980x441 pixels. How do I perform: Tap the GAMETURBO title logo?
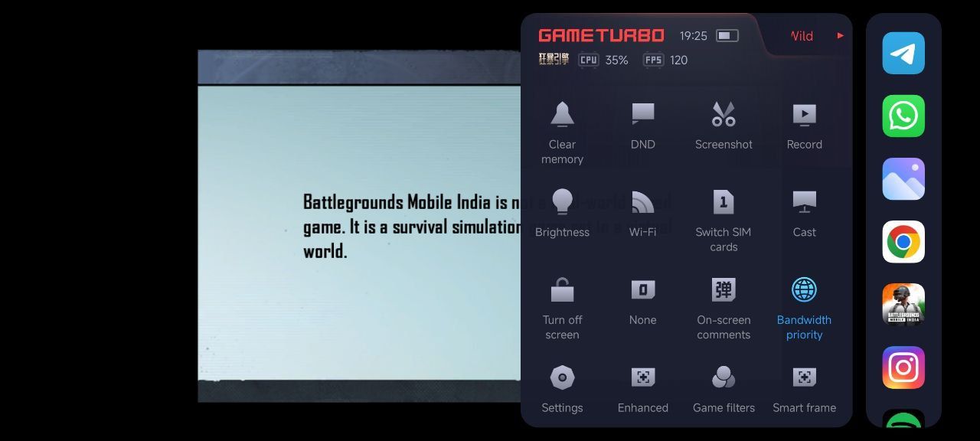(601, 35)
